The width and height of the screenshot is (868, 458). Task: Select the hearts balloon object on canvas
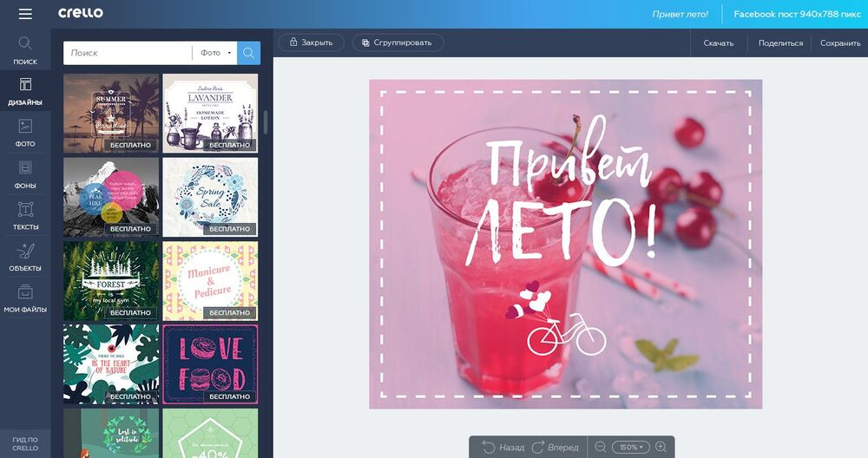coord(528,300)
